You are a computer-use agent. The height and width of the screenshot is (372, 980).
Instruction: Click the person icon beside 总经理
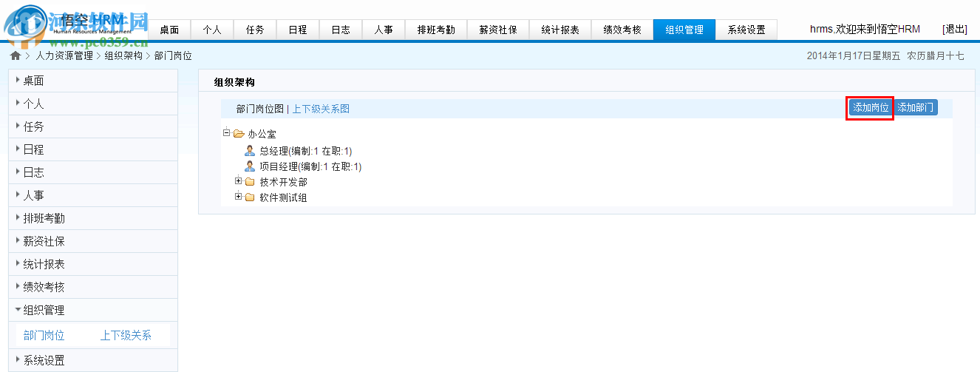pyautogui.click(x=250, y=150)
